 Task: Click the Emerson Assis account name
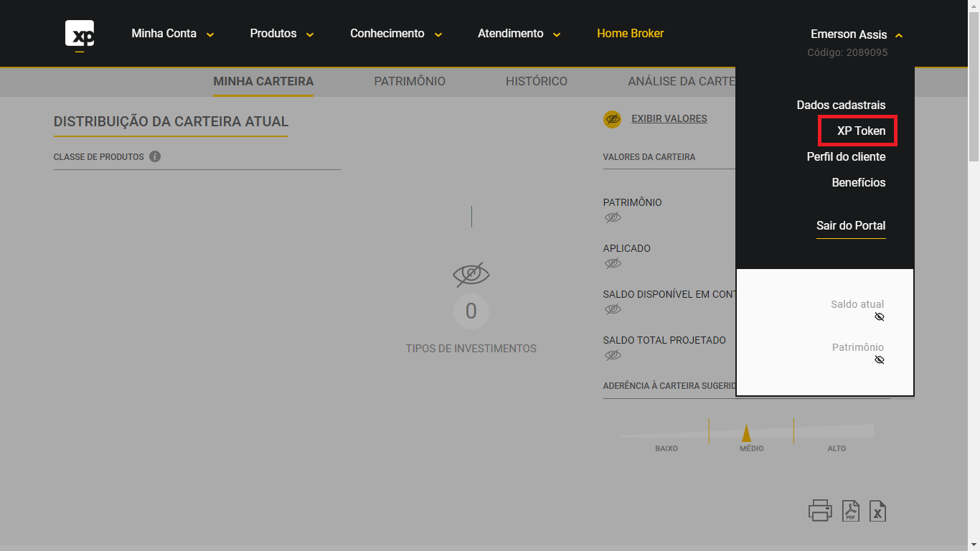coord(849,34)
